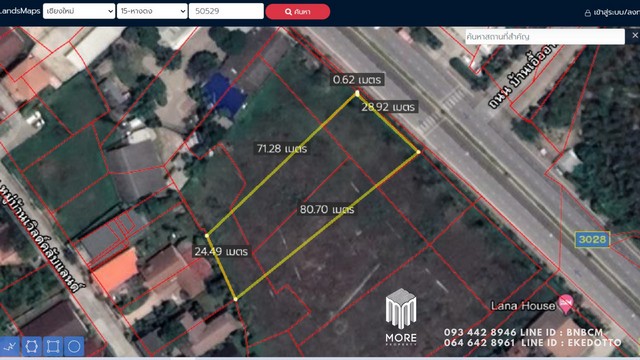
Task: Click the 24.49 เมตร measurement label
Action: pyautogui.click(x=221, y=251)
